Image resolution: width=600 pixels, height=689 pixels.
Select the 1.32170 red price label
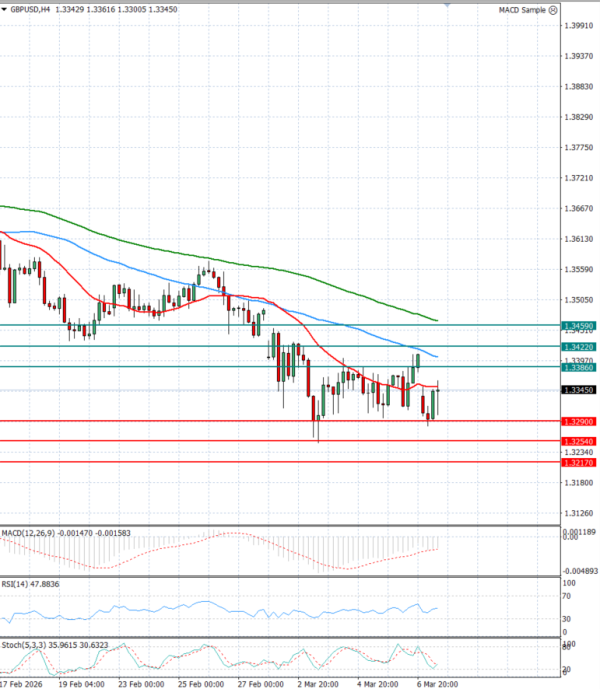pos(579,463)
